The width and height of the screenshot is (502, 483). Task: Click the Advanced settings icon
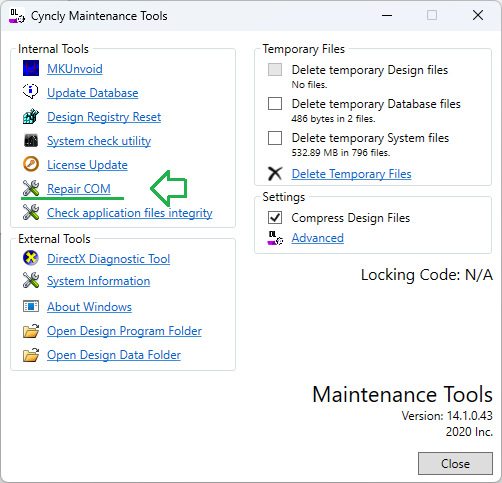click(275, 238)
